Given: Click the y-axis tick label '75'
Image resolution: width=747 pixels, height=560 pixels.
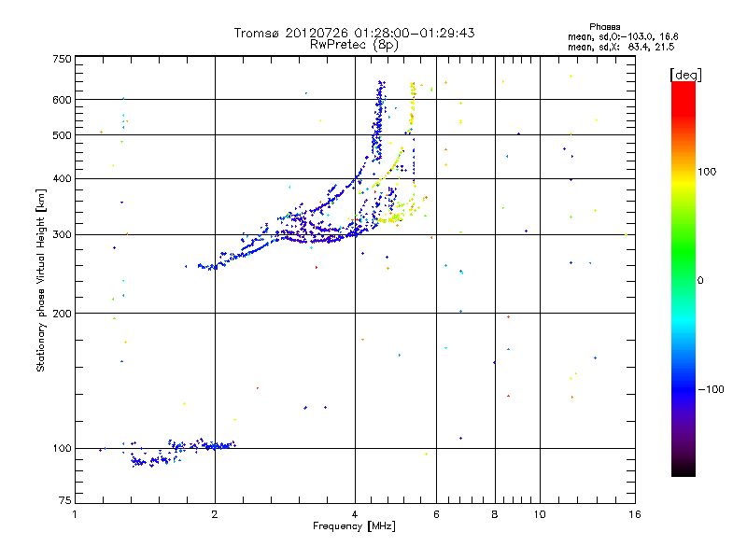Looking at the screenshot, I should point(65,500).
